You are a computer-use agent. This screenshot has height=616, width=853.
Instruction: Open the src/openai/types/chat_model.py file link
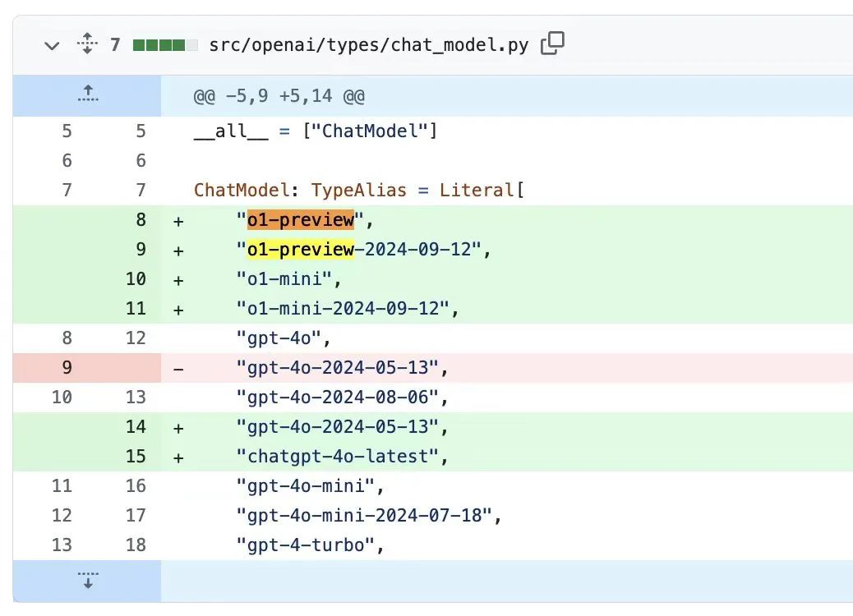[x=369, y=44]
